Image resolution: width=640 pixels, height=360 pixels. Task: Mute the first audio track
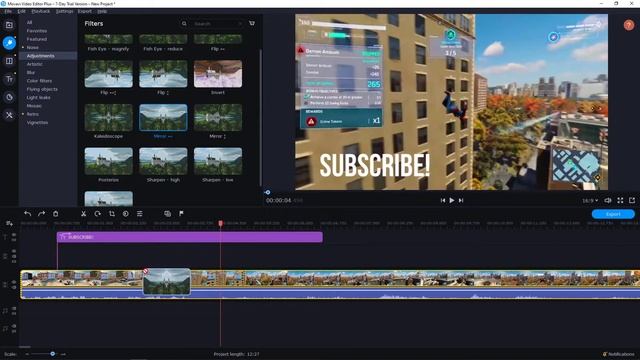pyautogui.click(x=14, y=309)
